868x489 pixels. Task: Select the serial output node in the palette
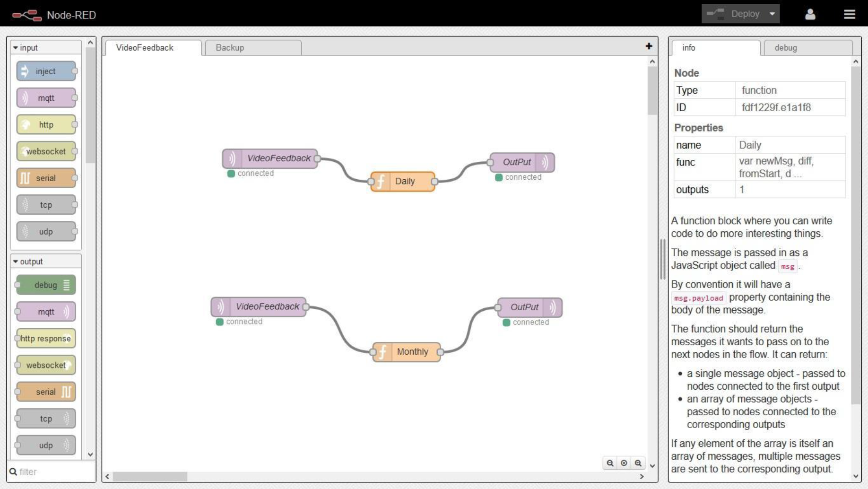pos(46,392)
